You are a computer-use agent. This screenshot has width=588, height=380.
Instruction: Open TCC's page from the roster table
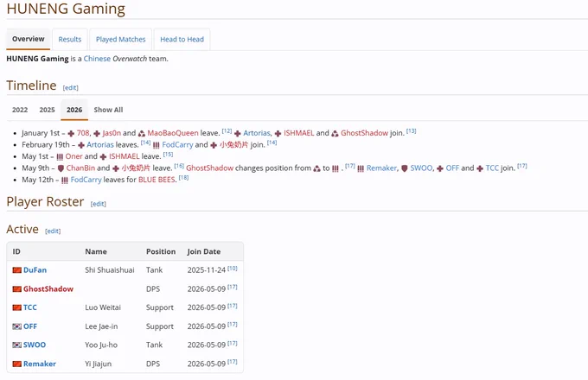tap(30, 307)
